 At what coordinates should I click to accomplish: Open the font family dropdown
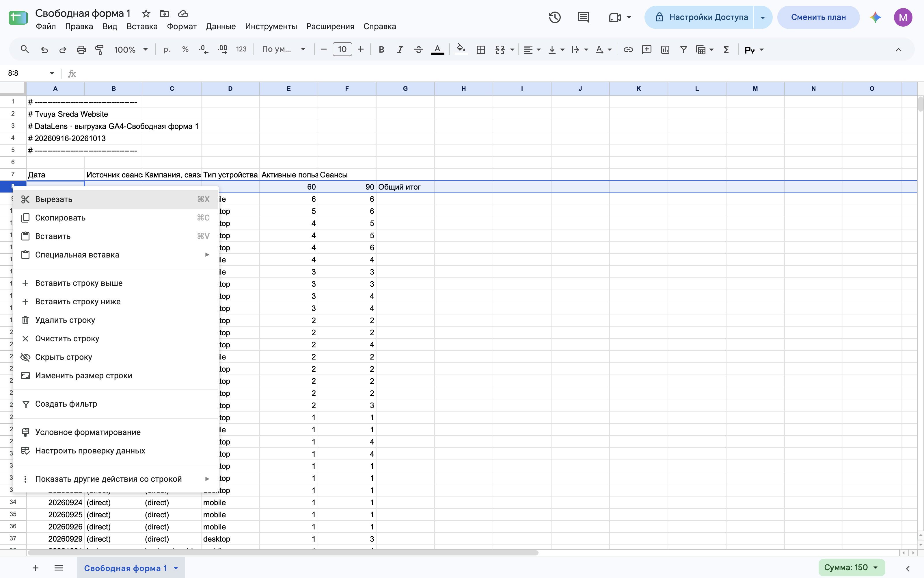[284, 50]
